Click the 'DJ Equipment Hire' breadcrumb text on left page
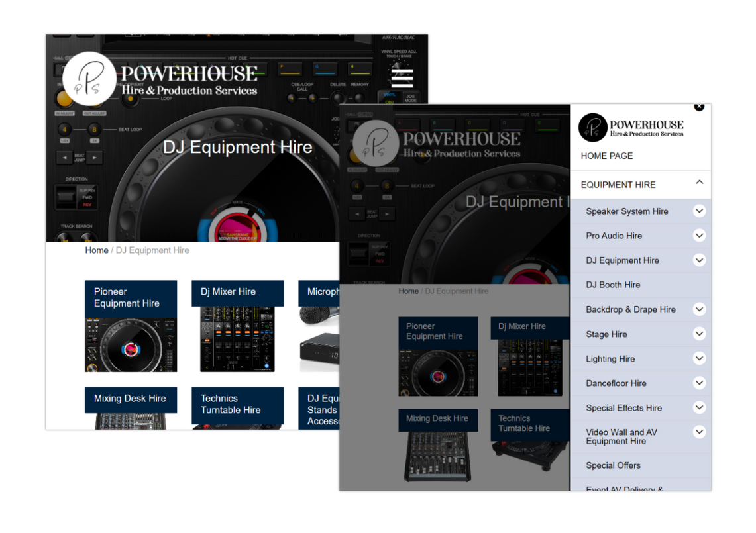The image size is (756, 533). coord(152,250)
